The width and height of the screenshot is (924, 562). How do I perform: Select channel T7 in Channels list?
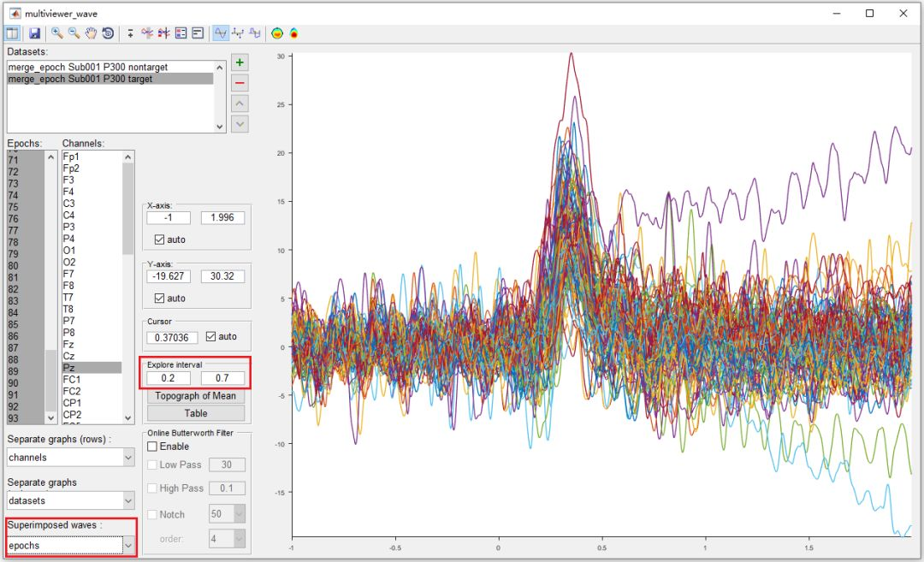[92, 298]
